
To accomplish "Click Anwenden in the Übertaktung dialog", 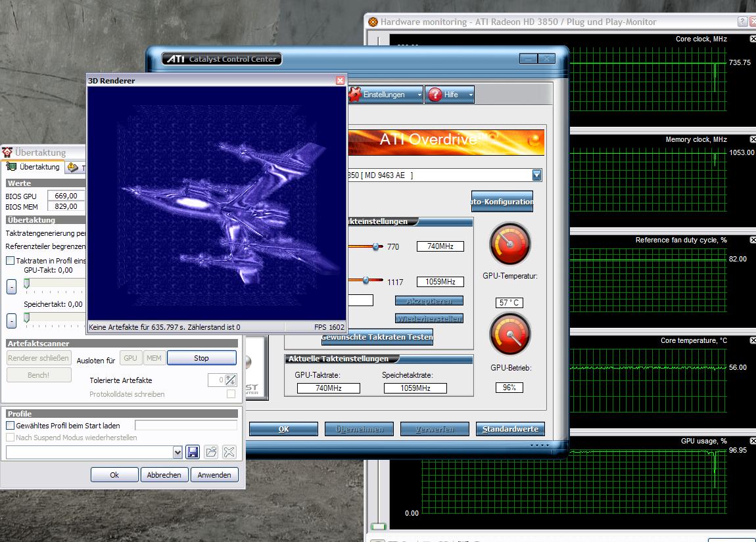I will pos(214,474).
